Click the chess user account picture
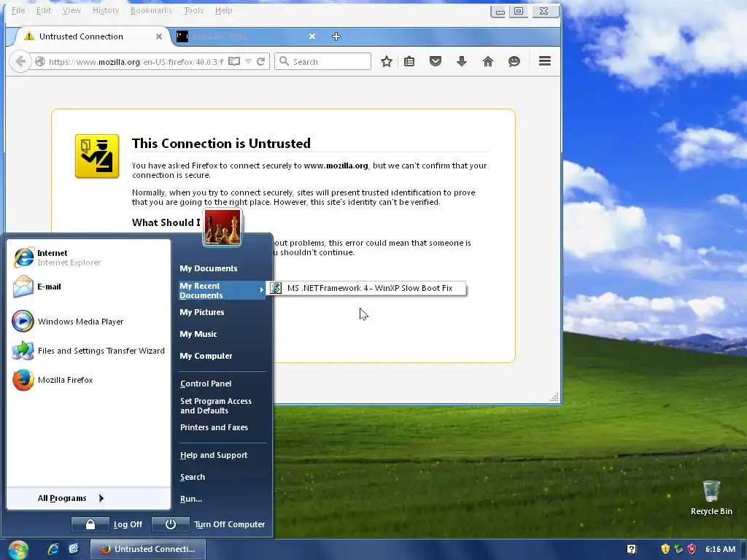 [222, 227]
